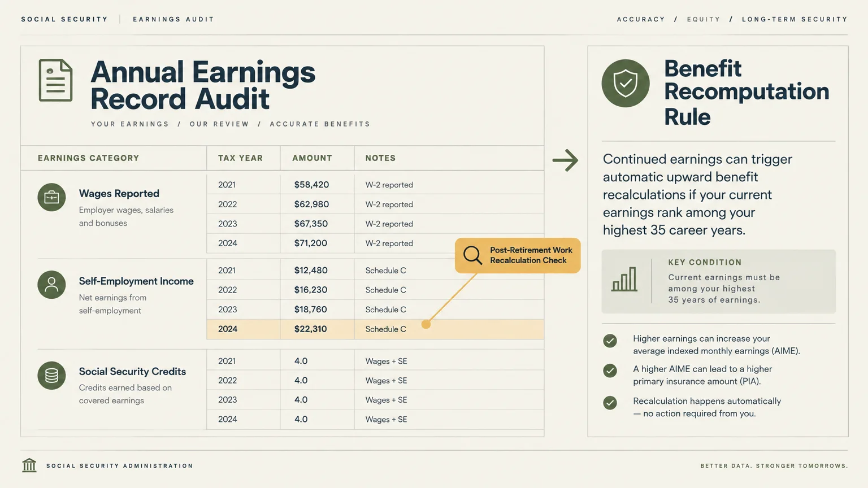868x488 pixels.
Task: Click the 'Self-Employment Income' category title
Action: click(x=136, y=281)
